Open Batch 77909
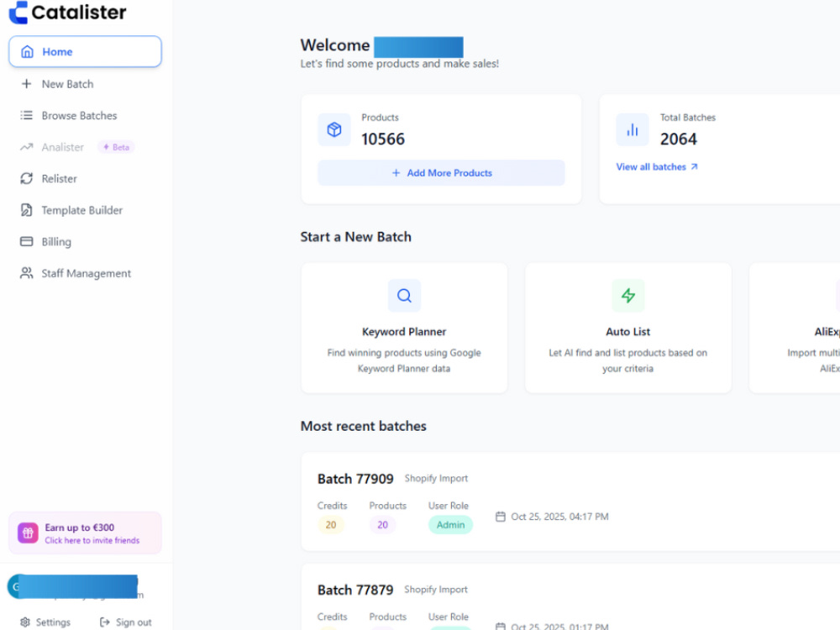Viewport: 840px width, 630px height. (355, 479)
